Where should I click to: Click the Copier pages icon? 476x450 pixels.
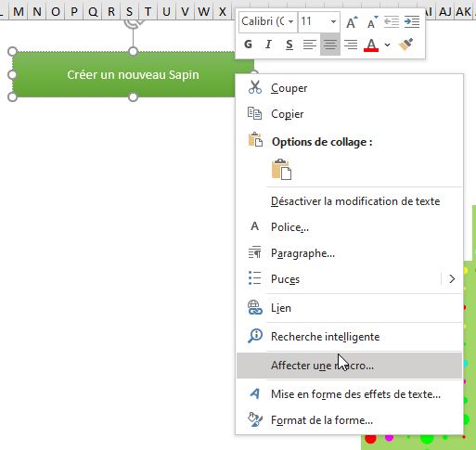point(254,113)
